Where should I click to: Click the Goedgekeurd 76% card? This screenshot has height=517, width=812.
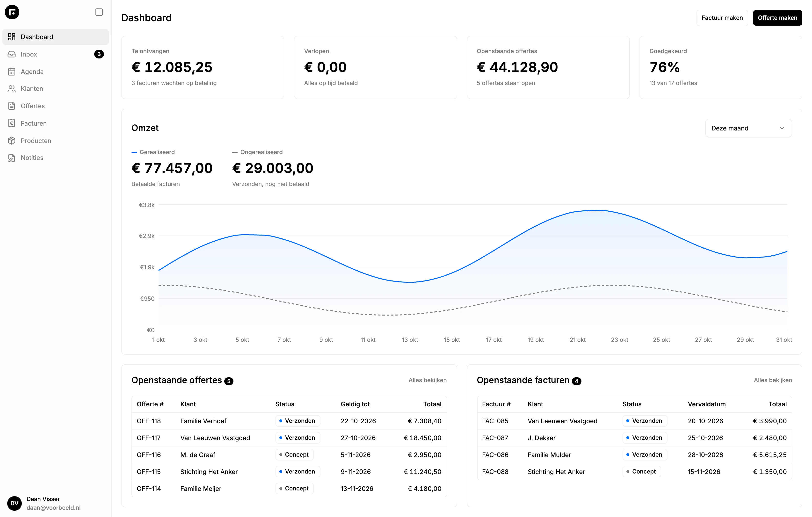click(721, 67)
